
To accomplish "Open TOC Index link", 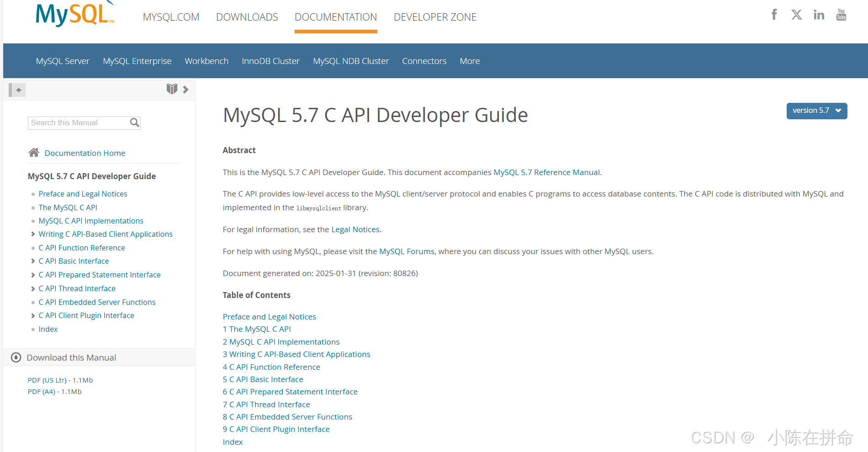I will (233, 442).
